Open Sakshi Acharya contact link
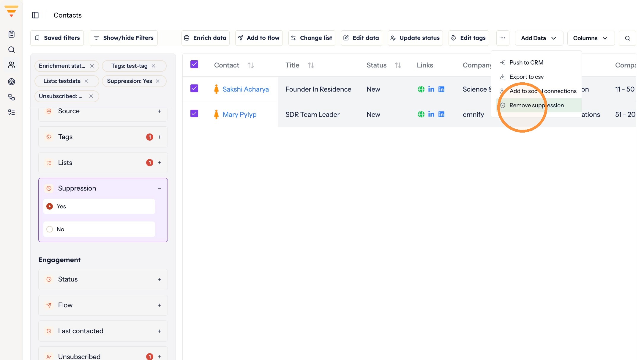 [246, 89]
